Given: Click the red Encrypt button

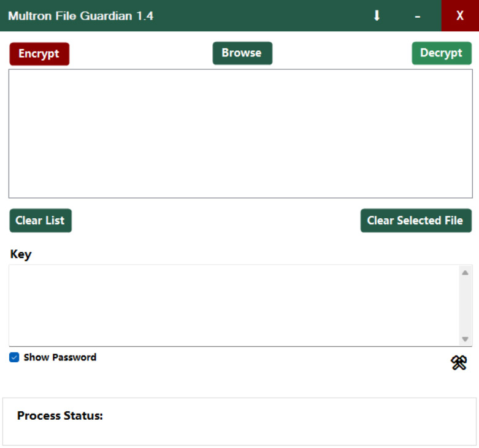Looking at the screenshot, I should (x=39, y=54).
